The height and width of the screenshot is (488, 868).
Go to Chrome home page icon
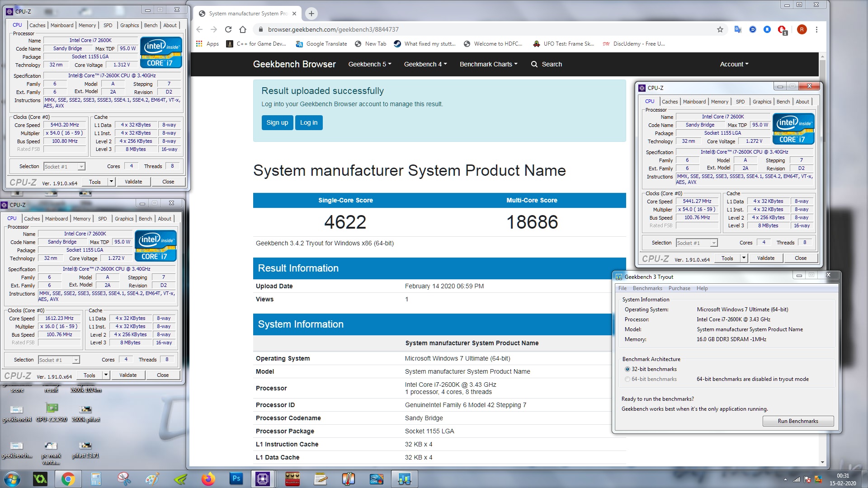point(243,29)
